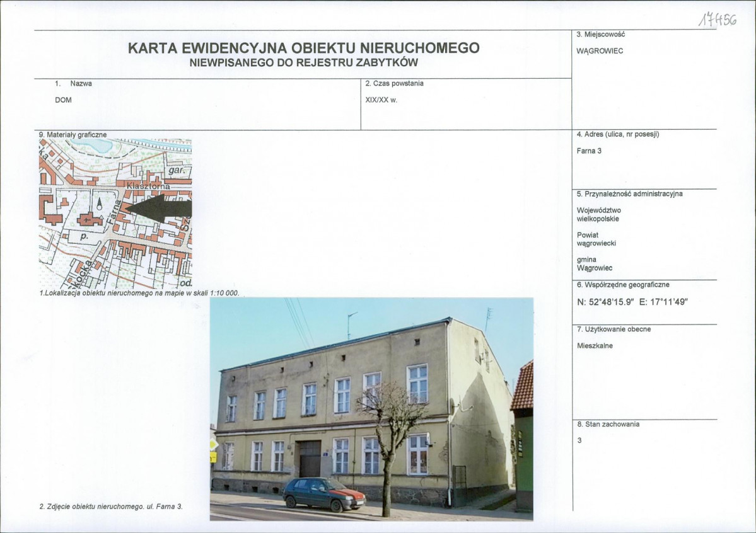
Task: Click the label '8. Stan zachowania'
Action: [x=608, y=424]
